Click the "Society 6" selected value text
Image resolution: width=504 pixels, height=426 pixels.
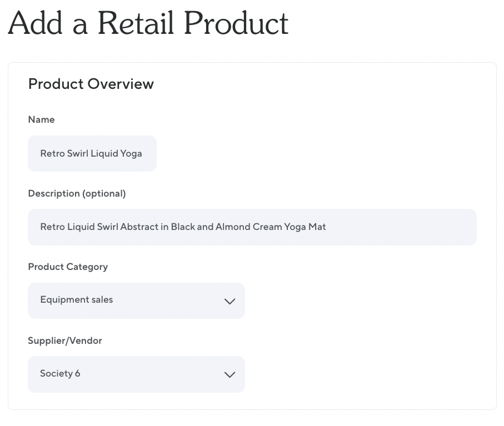[60, 373]
